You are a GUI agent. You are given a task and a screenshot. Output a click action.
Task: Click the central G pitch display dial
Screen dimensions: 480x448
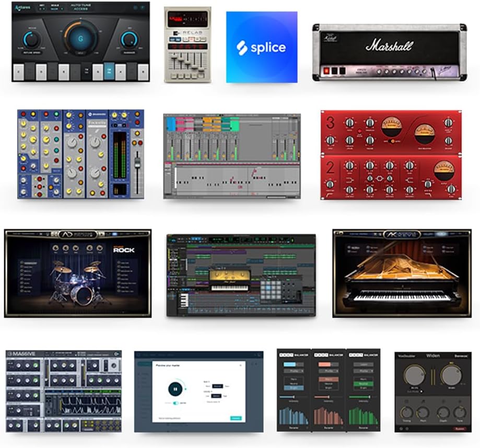[x=79, y=39]
